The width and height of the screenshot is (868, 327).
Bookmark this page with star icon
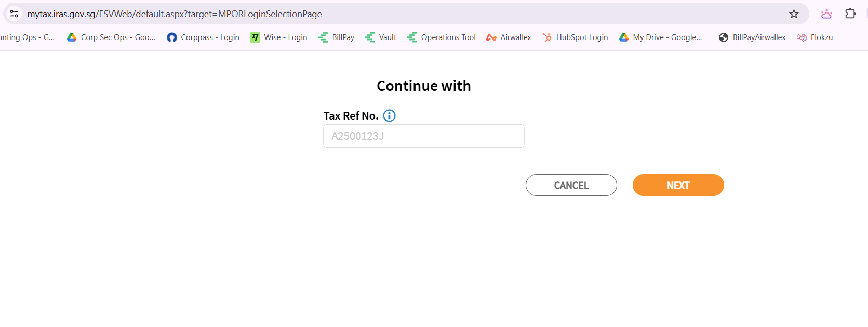[x=794, y=14]
